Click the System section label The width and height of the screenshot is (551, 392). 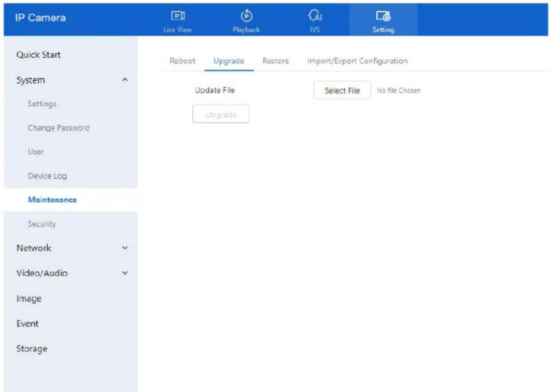[30, 80]
